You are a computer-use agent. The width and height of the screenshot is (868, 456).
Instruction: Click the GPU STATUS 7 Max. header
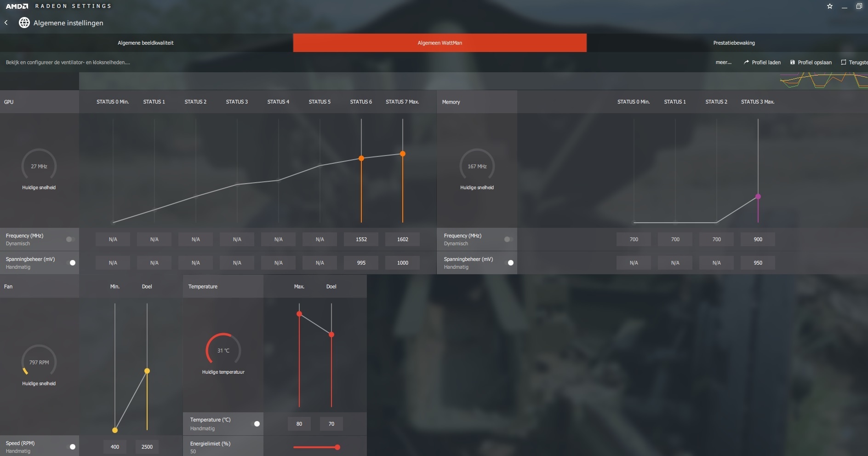pyautogui.click(x=402, y=102)
